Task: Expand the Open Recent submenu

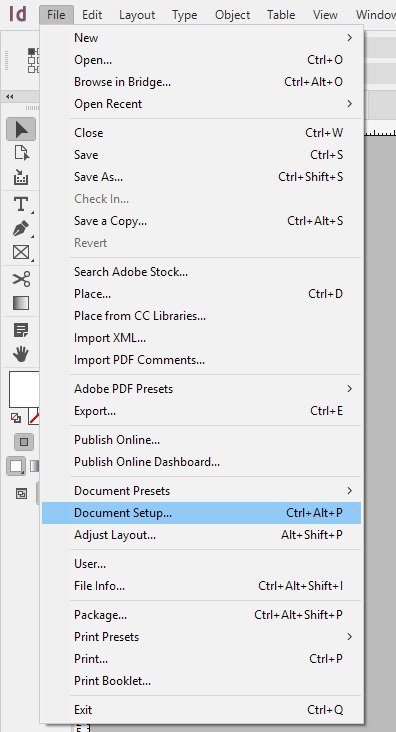Action: pos(201,104)
